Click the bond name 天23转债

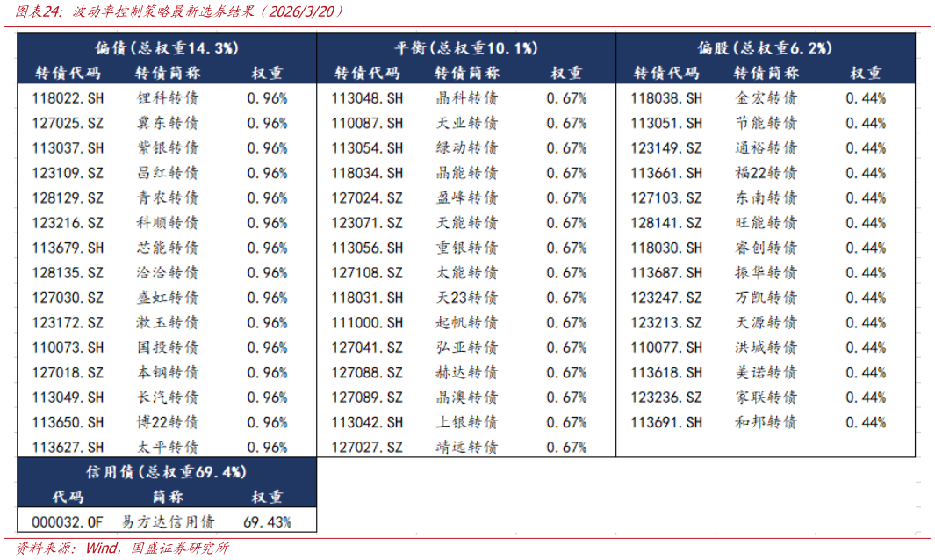coord(467,298)
